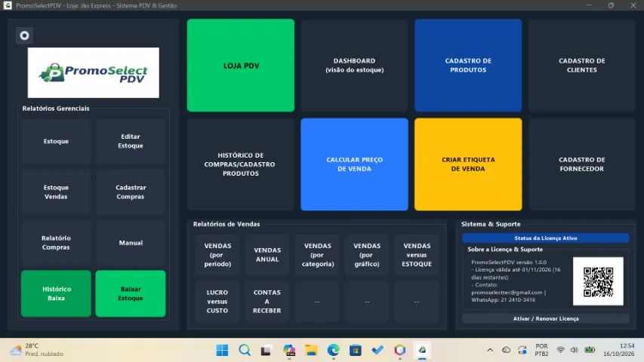Click the PromoSelectPDV versão 1.0.0 text

click(x=509, y=262)
